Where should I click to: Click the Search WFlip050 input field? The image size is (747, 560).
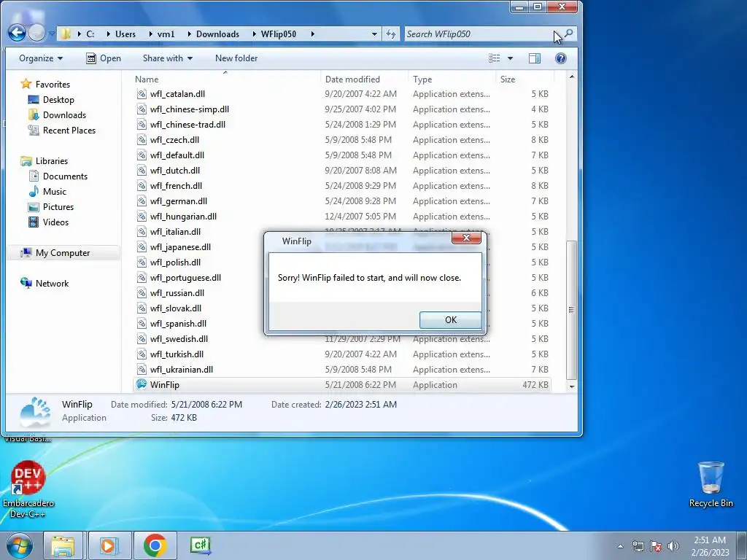(x=481, y=34)
